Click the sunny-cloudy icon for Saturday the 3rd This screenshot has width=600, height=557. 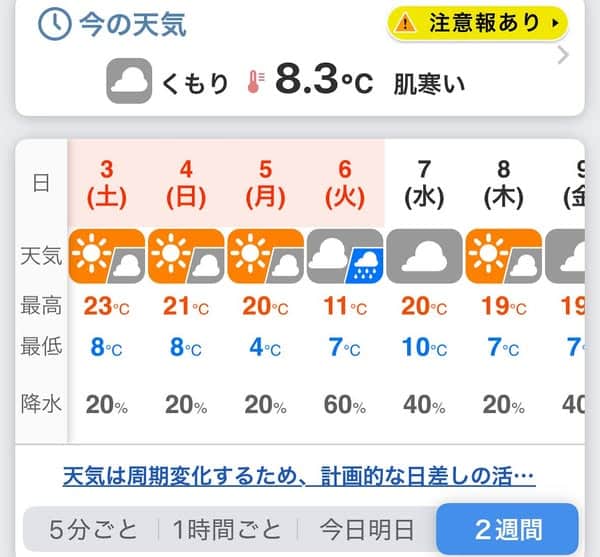pos(107,256)
